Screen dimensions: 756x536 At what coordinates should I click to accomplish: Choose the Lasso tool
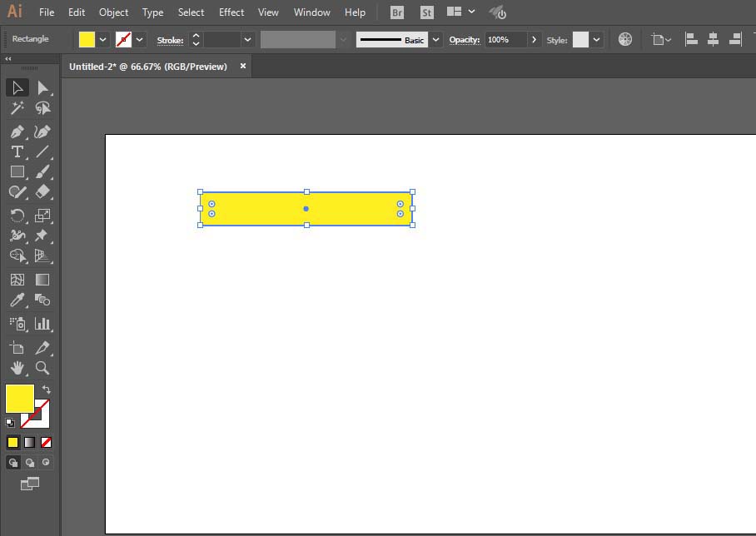42,108
